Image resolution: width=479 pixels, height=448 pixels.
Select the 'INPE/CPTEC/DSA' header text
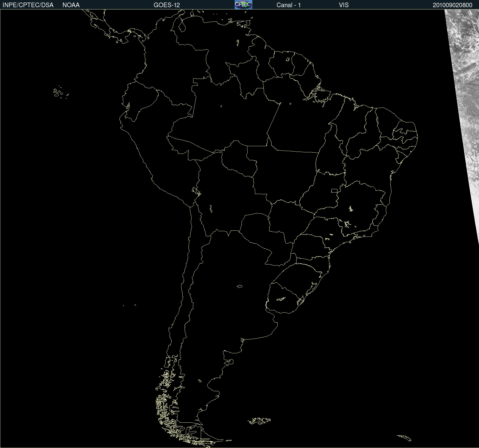[28, 5]
